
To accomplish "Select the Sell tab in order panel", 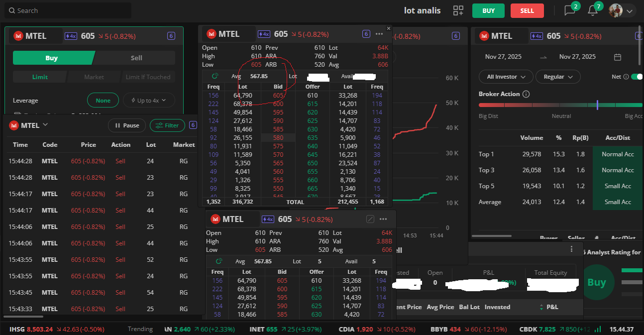I will coord(136,58).
